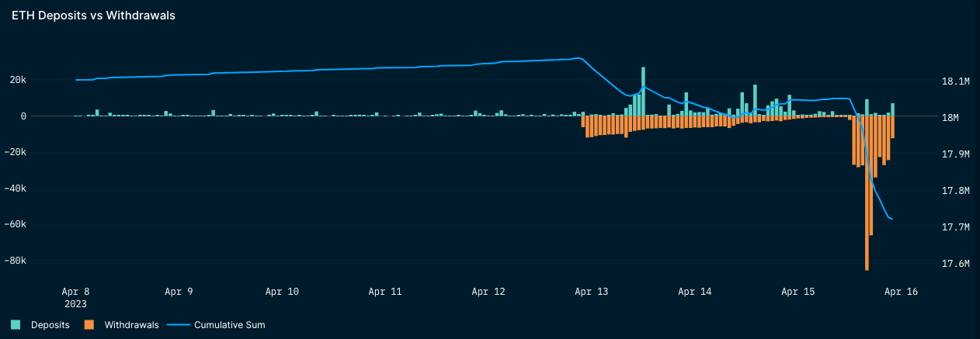
Task: Click the Apr 15 date label
Action: [x=798, y=292]
